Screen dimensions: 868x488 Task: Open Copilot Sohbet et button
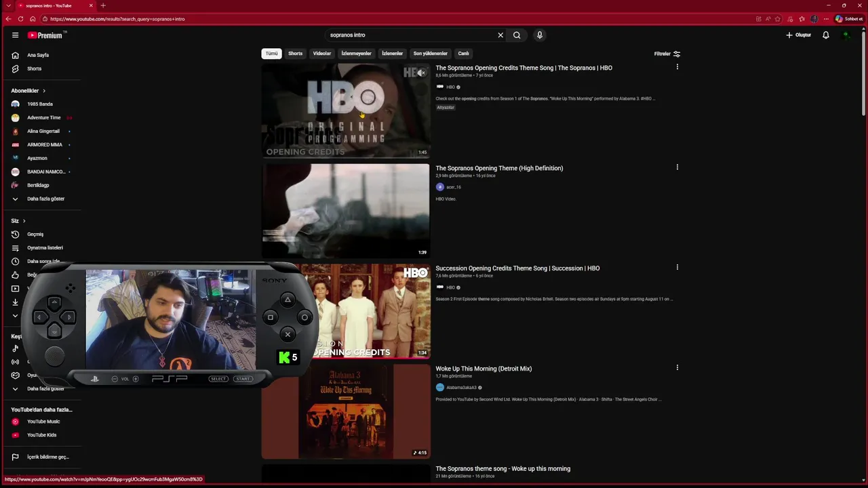point(849,19)
